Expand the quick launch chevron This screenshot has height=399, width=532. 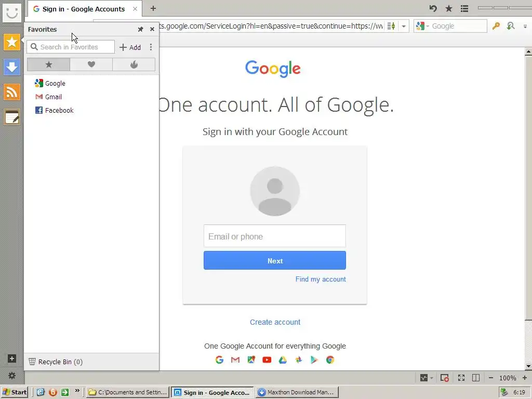77,391
